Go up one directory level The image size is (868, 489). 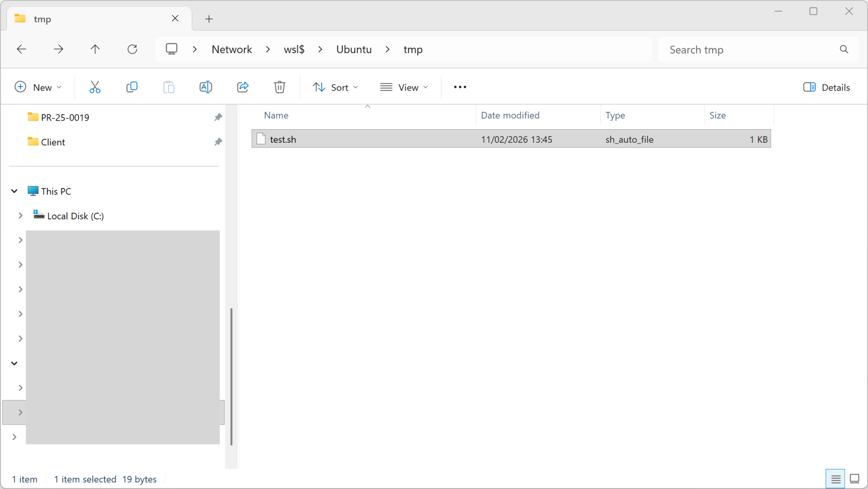95,49
